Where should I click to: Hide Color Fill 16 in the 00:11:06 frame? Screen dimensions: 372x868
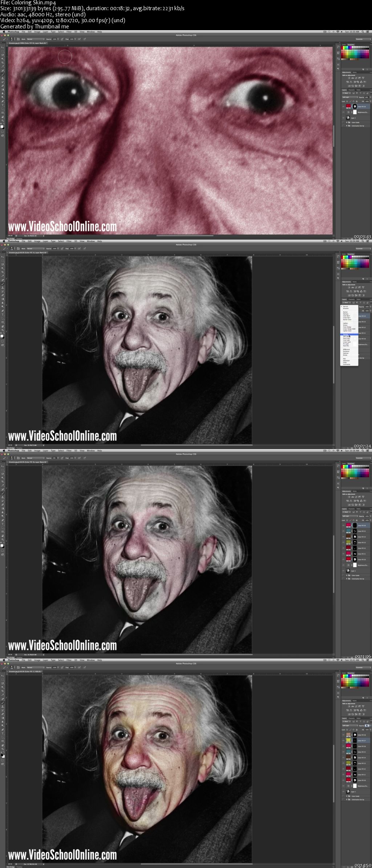pos(343,525)
